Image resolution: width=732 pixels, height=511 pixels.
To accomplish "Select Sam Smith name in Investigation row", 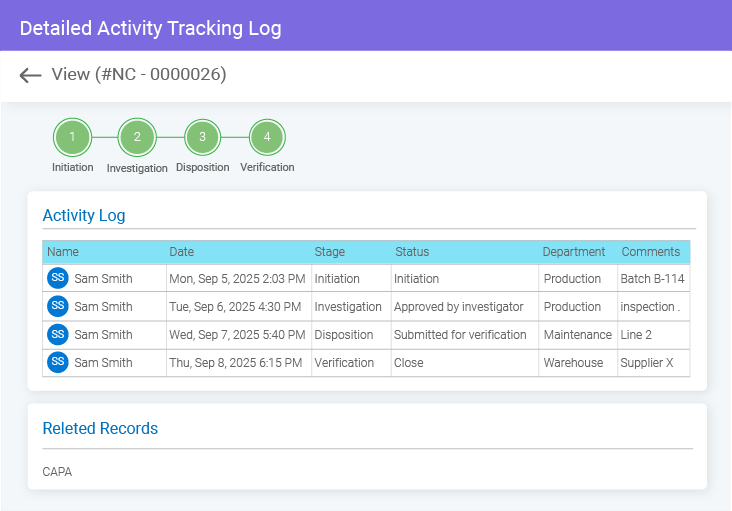I will click(x=104, y=307).
